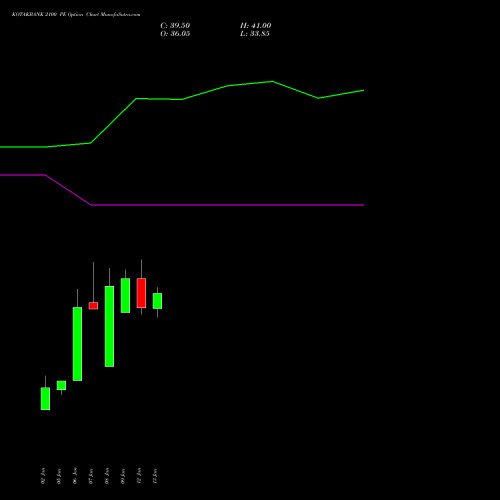Click the 09 Jan date label

click(123, 476)
